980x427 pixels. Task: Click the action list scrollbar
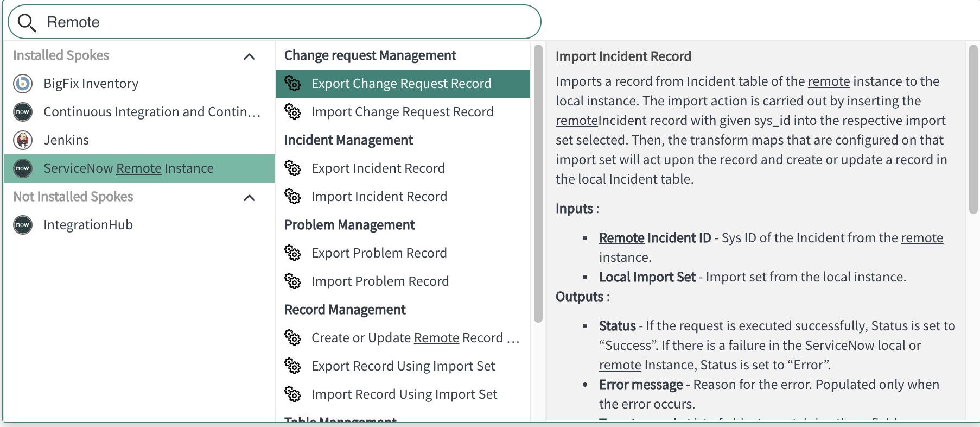point(538,184)
